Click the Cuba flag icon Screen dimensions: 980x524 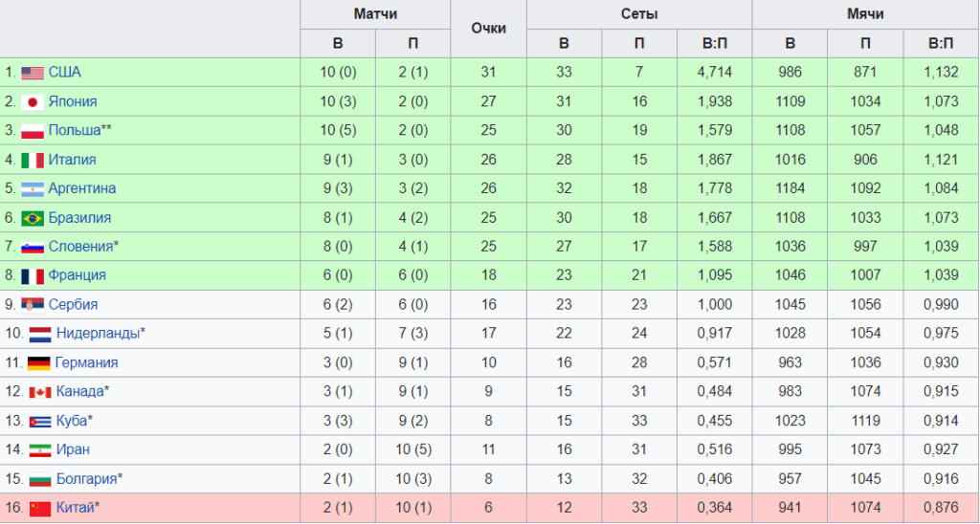click(x=40, y=422)
